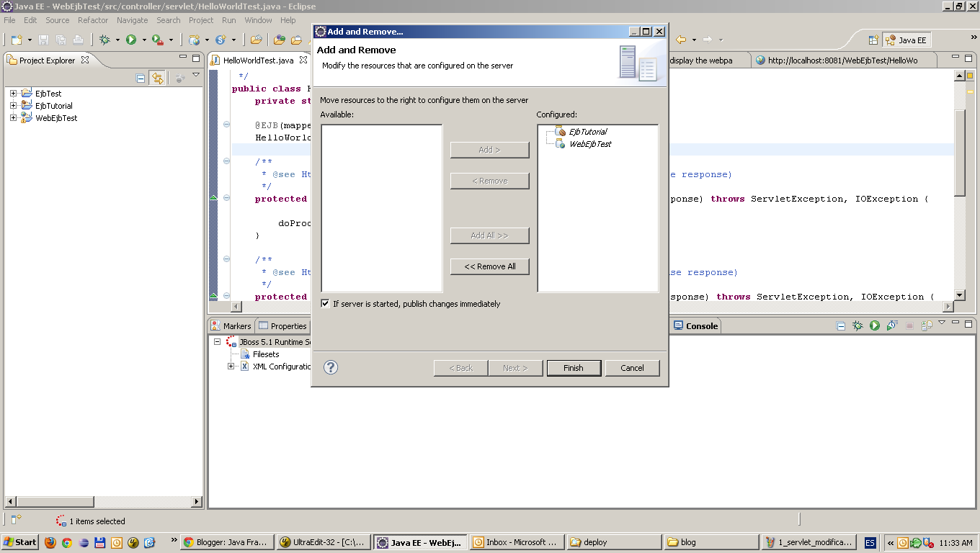The width and height of the screenshot is (980, 553).
Task: Click the Debug icon on the Console toolbar
Action: click(858, 325)
